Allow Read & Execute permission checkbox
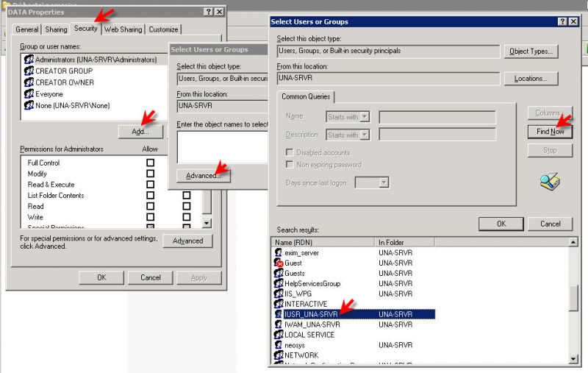This screenshot has width=588, height=373. 151,184
